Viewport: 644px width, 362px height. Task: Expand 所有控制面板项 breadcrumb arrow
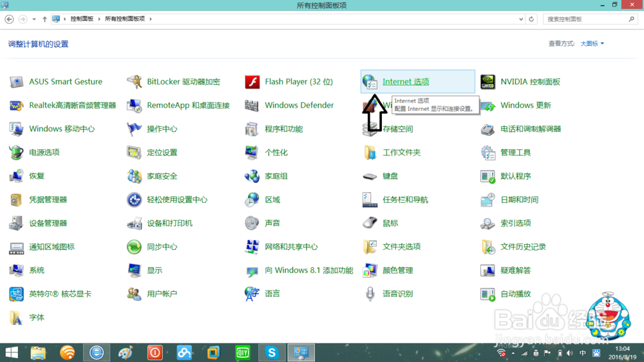tap(151, 19)
